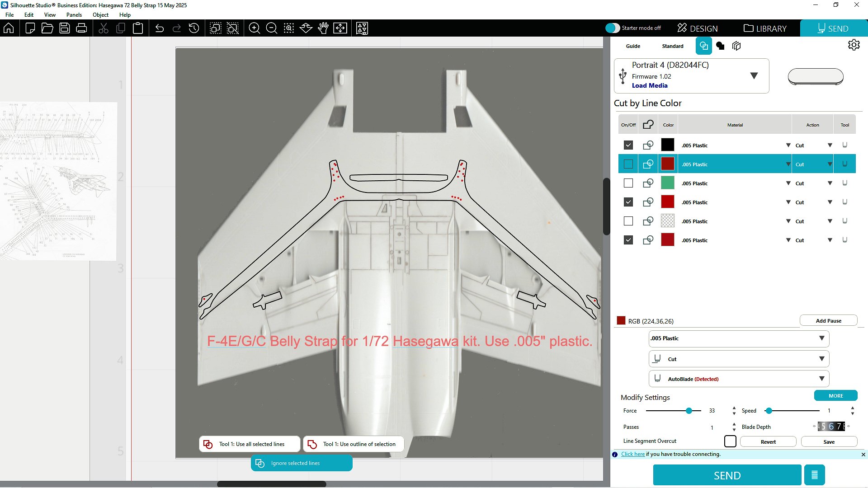Open action dropdown in black color row
The width and height of the screenshot is (868, 488).
pyautogui.click(x=830, y=145)
